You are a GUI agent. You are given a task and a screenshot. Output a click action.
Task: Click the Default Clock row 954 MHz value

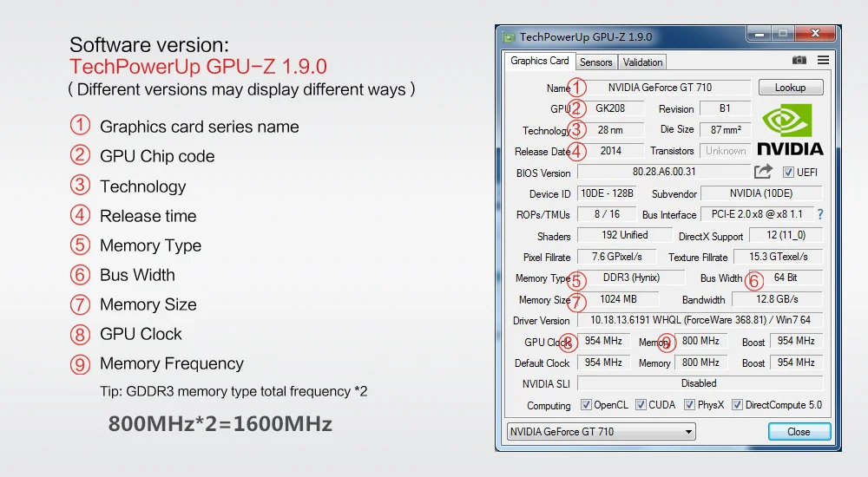click(x=603, y=363)
